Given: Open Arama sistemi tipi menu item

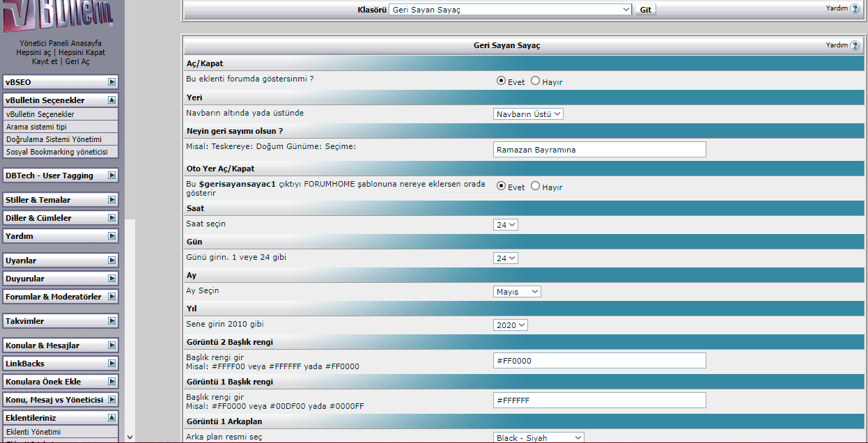Looking at the screenshot, I should (36, 127).
